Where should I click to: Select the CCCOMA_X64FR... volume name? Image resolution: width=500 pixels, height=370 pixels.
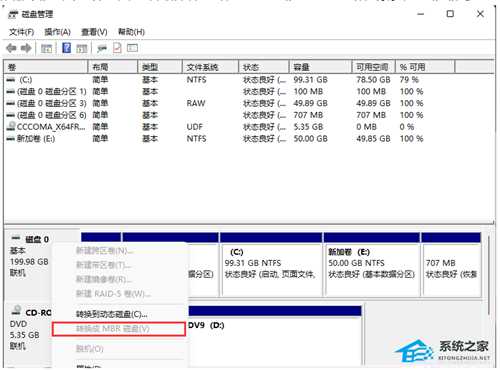point(51,127)
